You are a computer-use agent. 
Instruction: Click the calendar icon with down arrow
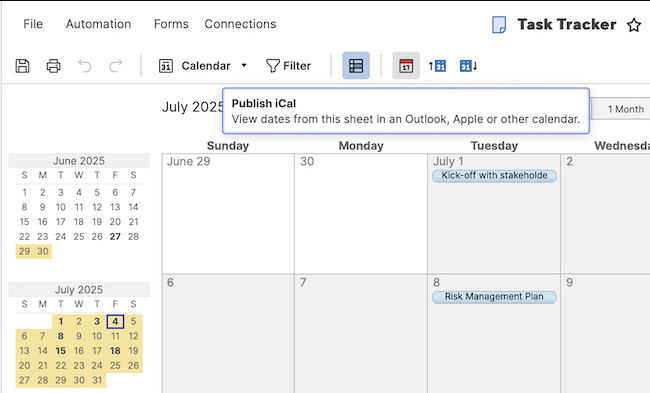(468, 66)
